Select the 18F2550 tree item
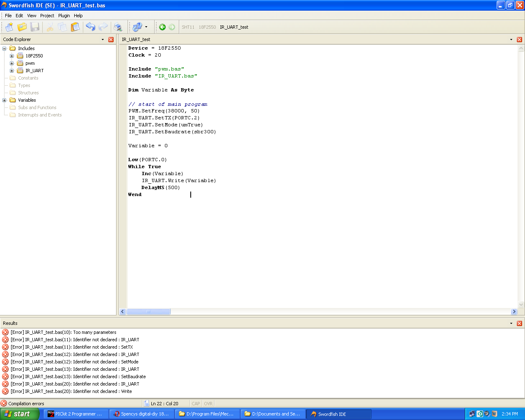This screenshot has height=420, width=525. (34, 56)
